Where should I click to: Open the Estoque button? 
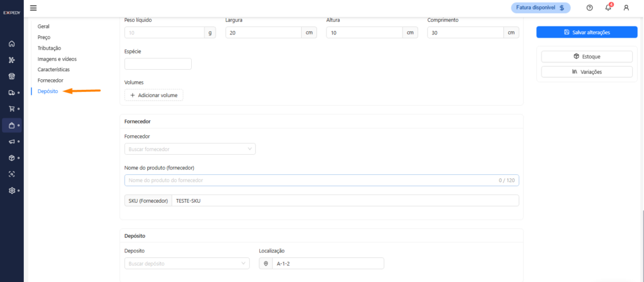coord(587,56)
